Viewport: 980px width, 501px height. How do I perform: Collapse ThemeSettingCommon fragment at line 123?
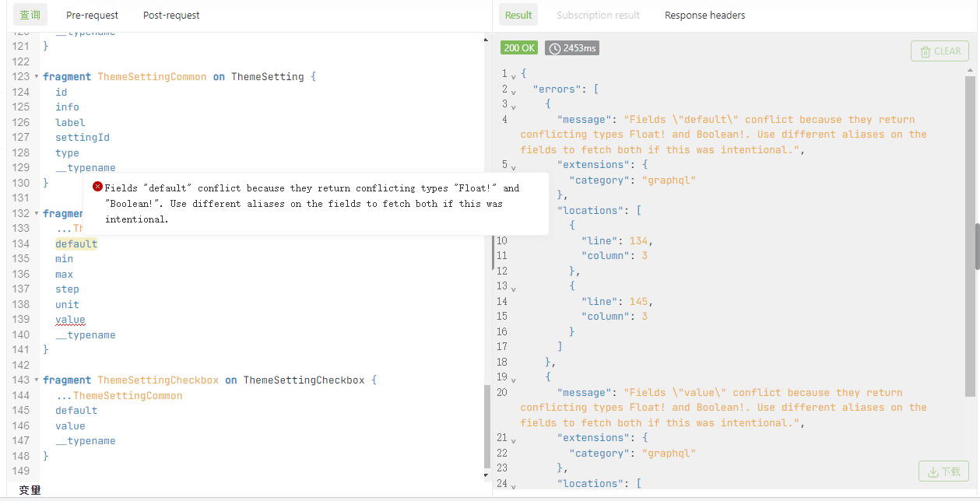pos(36,77)
